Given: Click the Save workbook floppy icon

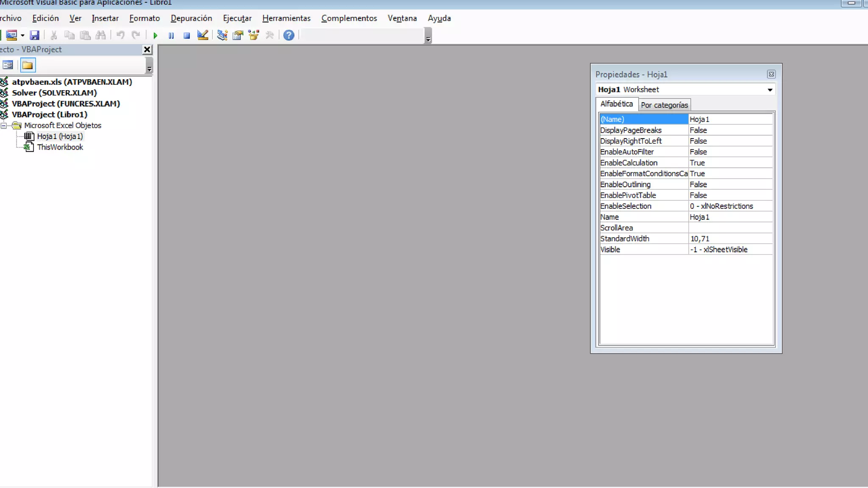Looking at the screenshot, I should click(34, 35).
